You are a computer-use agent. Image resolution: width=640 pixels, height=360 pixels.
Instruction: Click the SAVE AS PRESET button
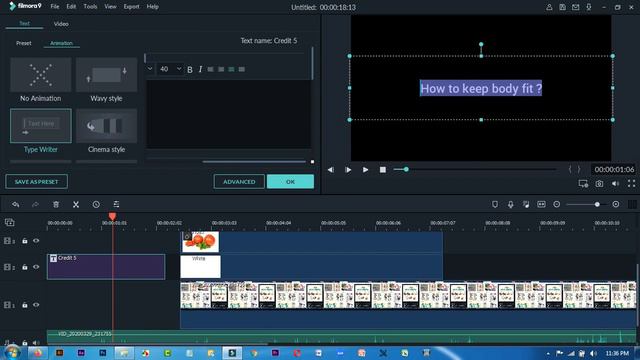point(36,182)
